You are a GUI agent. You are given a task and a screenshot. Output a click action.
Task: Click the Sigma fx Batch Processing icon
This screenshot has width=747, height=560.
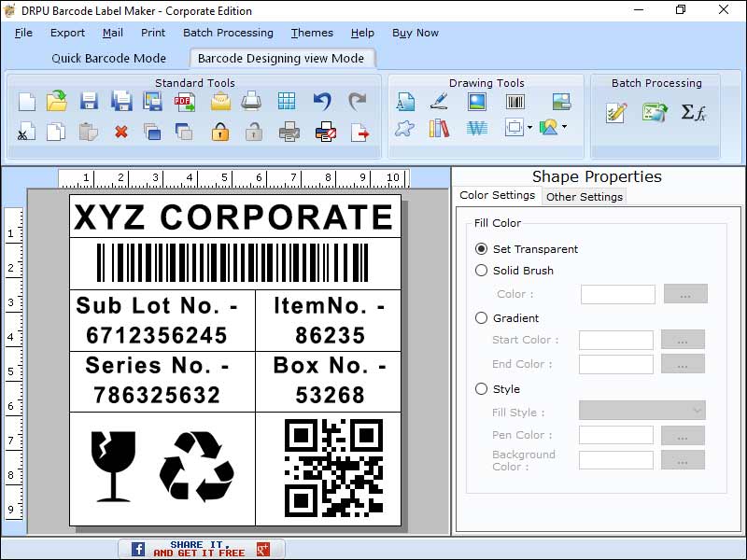[x=695, y=111]
